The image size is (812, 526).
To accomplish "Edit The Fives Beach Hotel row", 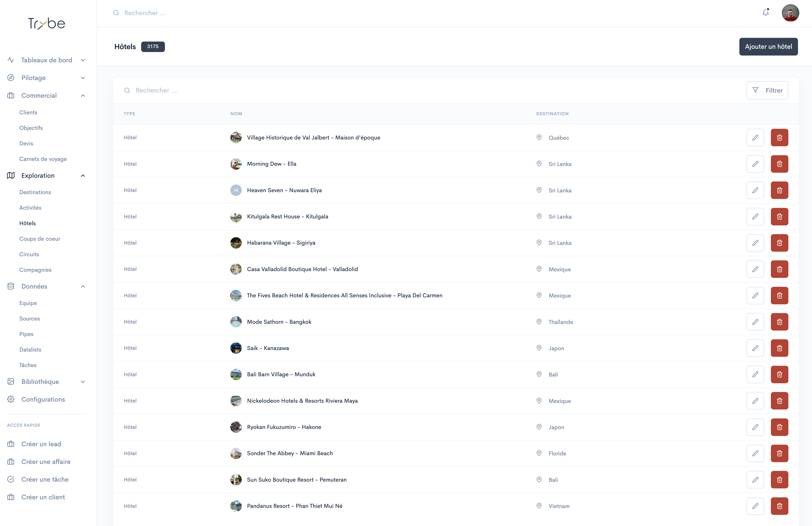I will coord(755,295).
